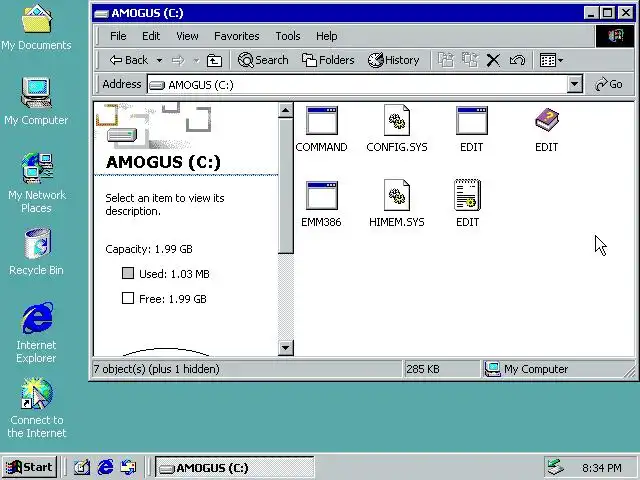Select the Recycle Bin desktop icon

[x=36, y=252]
